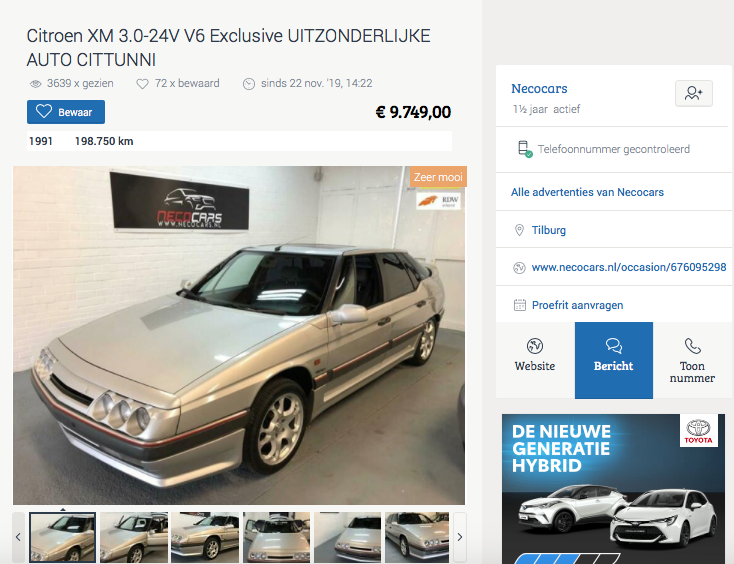Image resolution: width=734 pixels, height=564 pixels.
Task: Click the verified phone icon
Action: point(524,149)
